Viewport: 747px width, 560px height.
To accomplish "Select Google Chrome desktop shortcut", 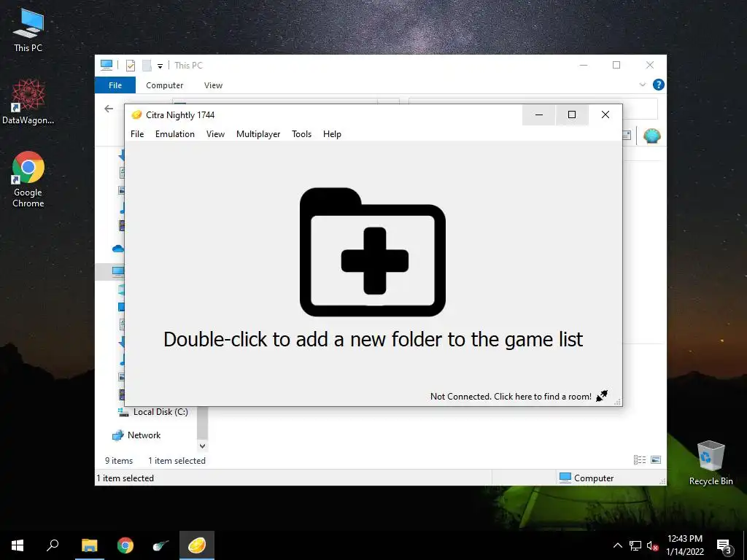I will pos(28,179).
